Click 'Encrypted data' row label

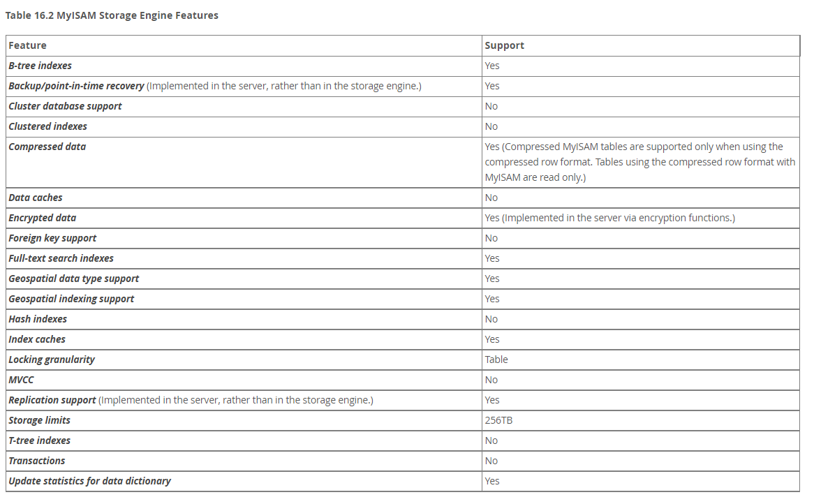[42, 218]
